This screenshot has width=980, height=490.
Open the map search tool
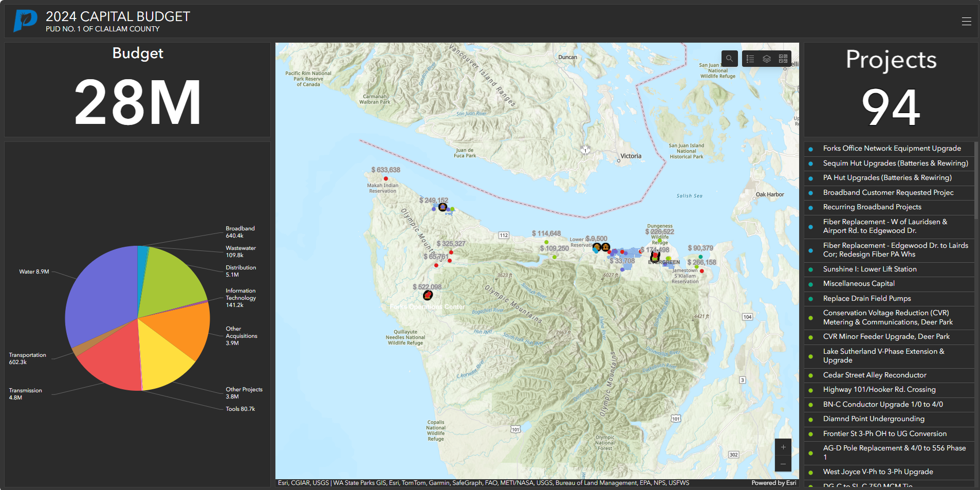(x=729, y=58)
